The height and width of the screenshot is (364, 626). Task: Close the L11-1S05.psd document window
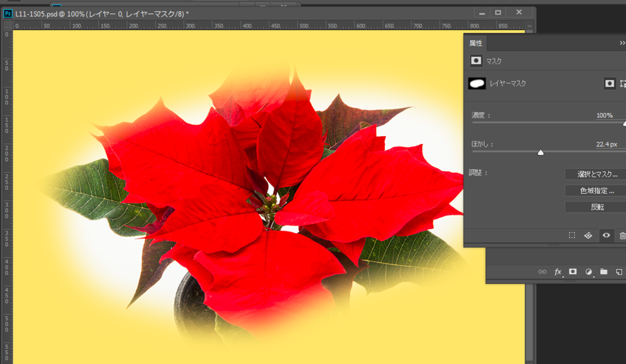[519, 12]
